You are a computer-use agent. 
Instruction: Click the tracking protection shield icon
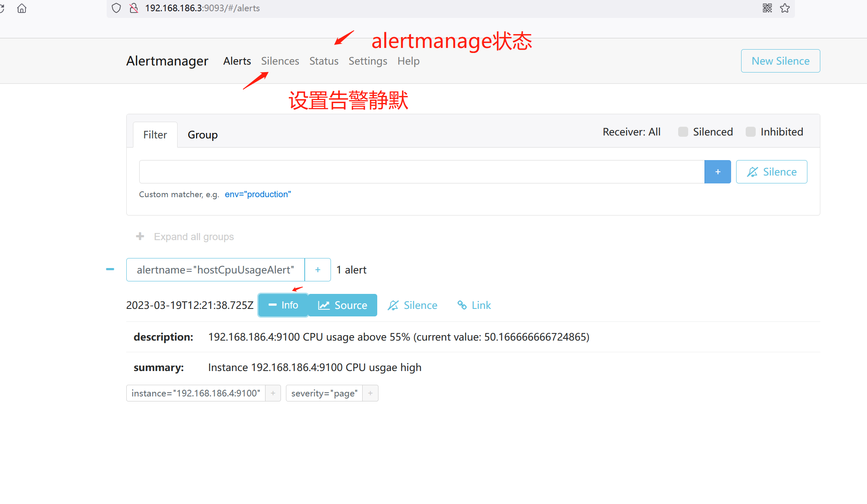pos(116,8)
